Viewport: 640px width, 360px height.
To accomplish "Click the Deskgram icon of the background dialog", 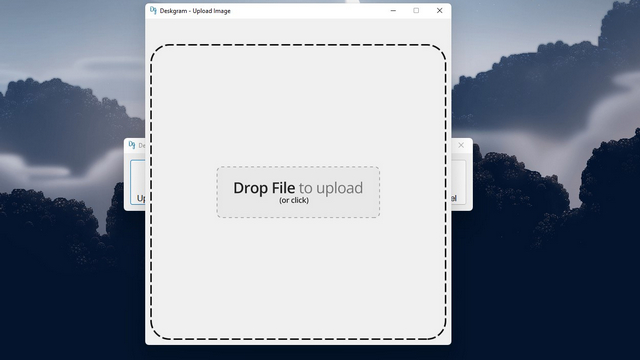I will [132, 145].
